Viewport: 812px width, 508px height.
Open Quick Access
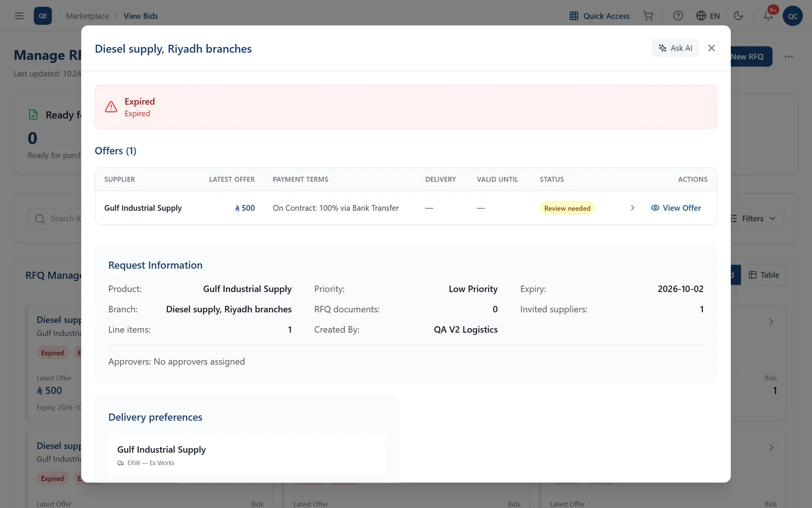[599, 16]
